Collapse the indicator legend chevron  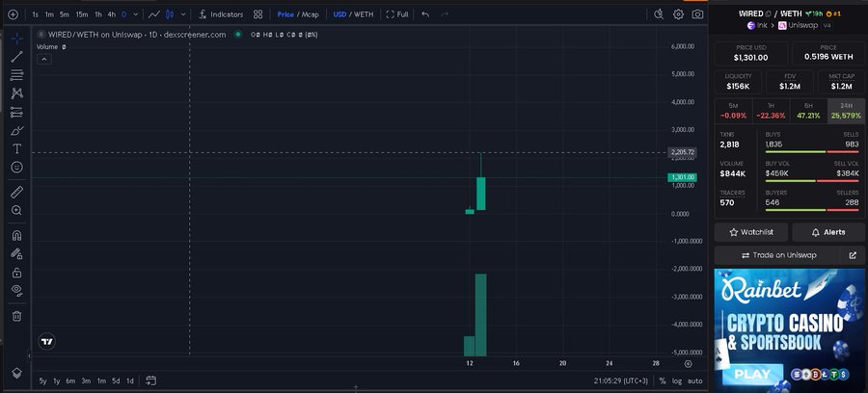[44, 59]
